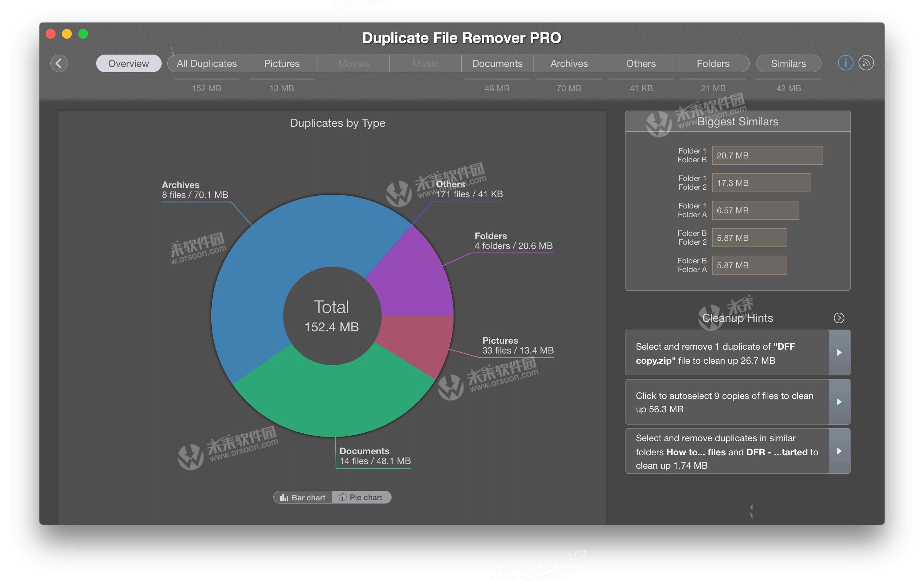Go to the Archives tab
The image size is (924, 581).
pyautogui.click(x=569, y=63)
